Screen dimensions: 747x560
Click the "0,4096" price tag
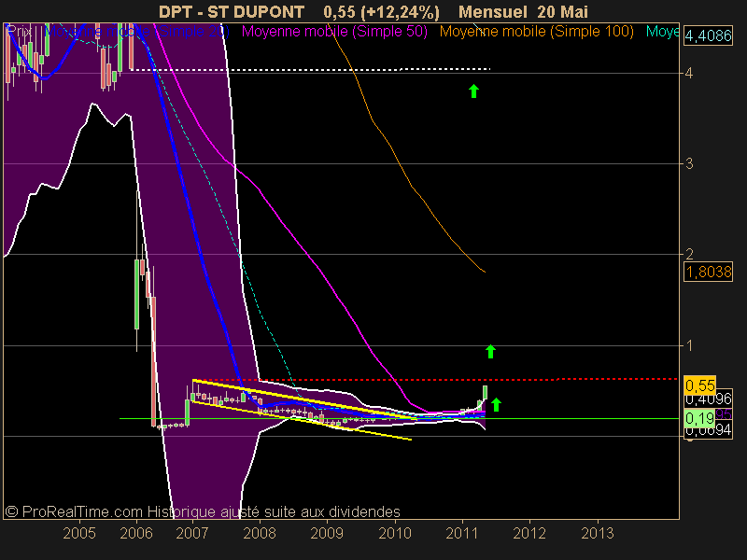(709, 399)
